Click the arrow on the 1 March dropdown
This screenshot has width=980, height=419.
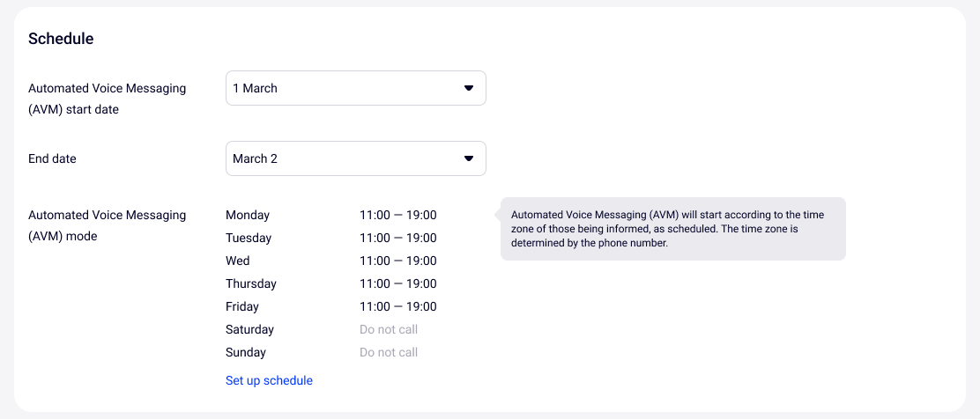pyautogui.click(x=469, y=88)
